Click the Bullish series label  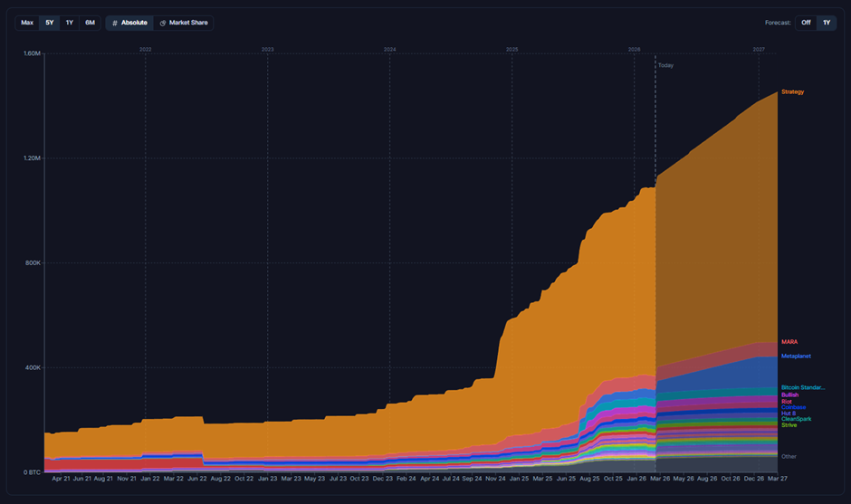click(789, 395)
